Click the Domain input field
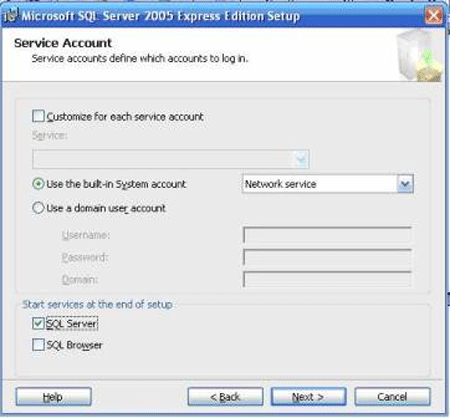 [x=327, y=279]
